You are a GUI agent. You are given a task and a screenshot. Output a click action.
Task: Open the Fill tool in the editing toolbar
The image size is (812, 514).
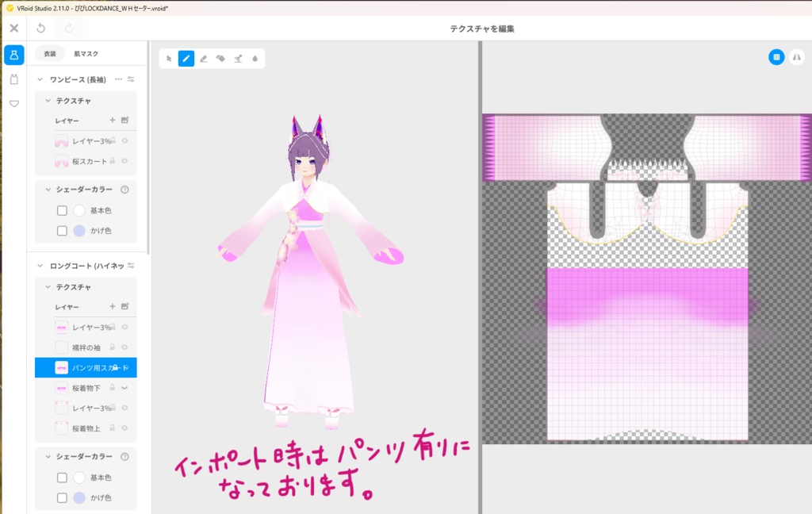(220, 58)
